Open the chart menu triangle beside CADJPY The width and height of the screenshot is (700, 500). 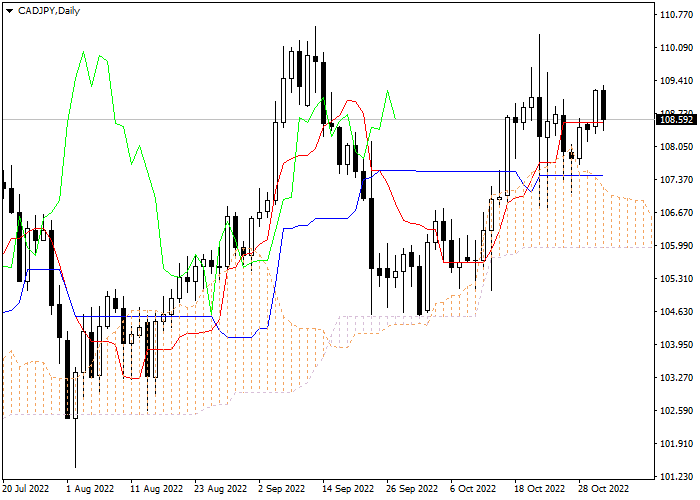pyautogui.click(x=9, y=11)
